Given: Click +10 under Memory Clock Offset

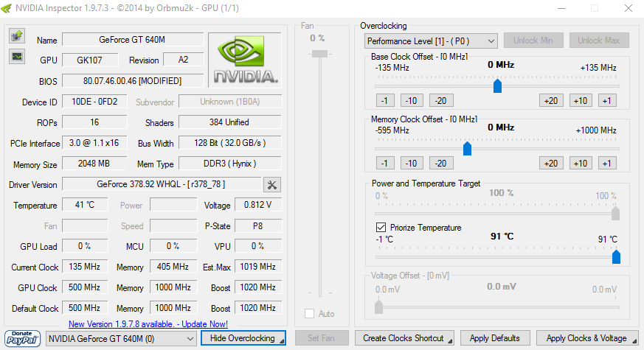Looking at the screenshot, I should pyautogui.click(x=581, y=164).
